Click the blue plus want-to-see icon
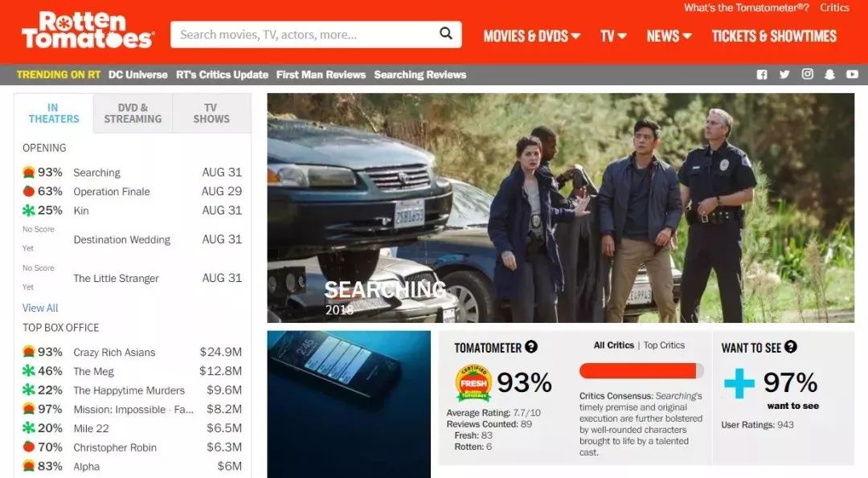868x478 pixels. (739, 383)
